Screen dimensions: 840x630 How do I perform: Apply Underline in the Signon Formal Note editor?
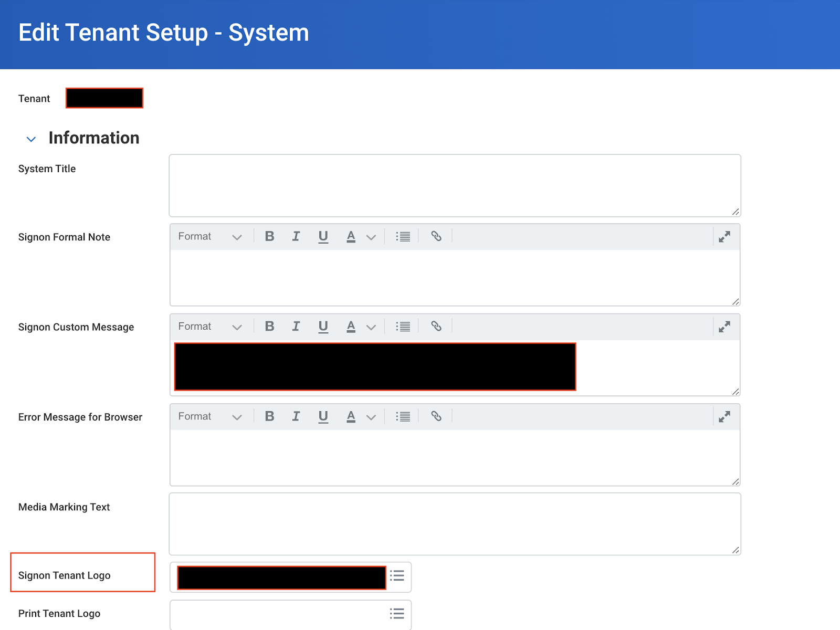(323, 236)
